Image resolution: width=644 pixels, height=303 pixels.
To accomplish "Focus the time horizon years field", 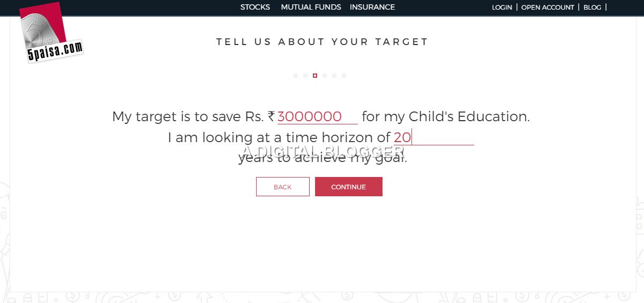I will coord(434,138).
